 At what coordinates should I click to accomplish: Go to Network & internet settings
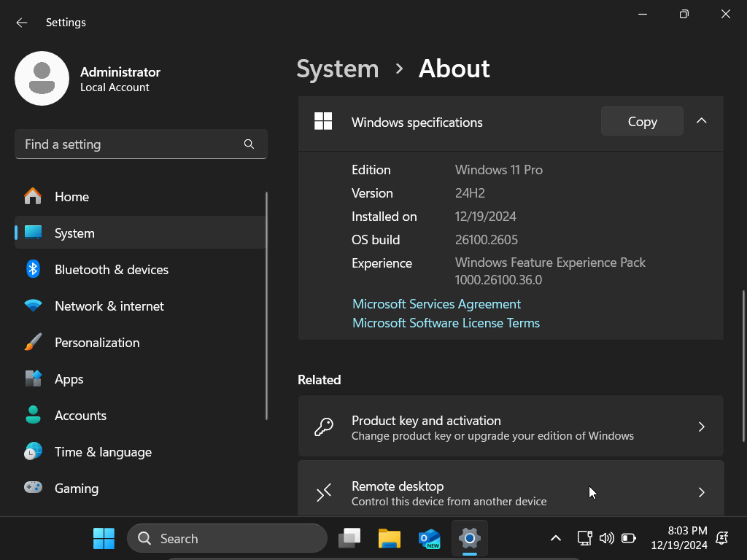[141, 306]
